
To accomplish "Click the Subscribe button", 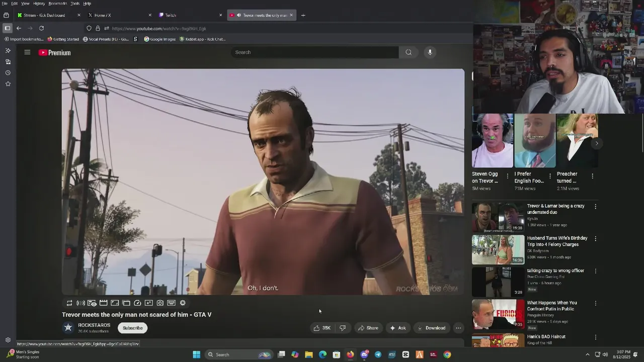I will click(x=133, y=328).
